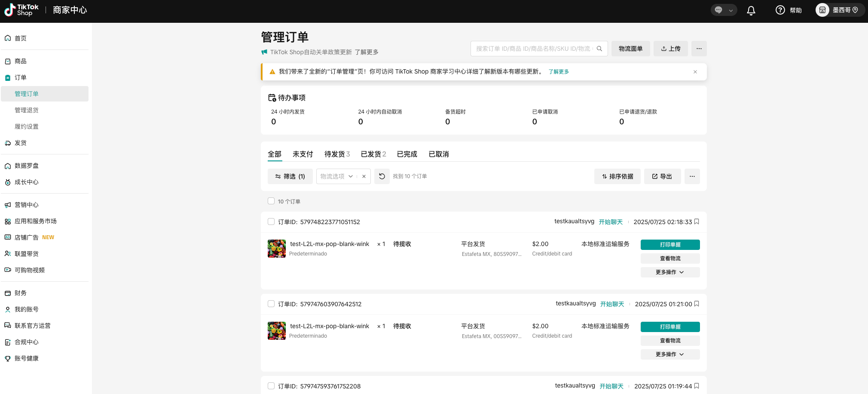The width and height of the screenshot is (868, 394).
Task: Print the document for the first order
Action: point(669,245)
